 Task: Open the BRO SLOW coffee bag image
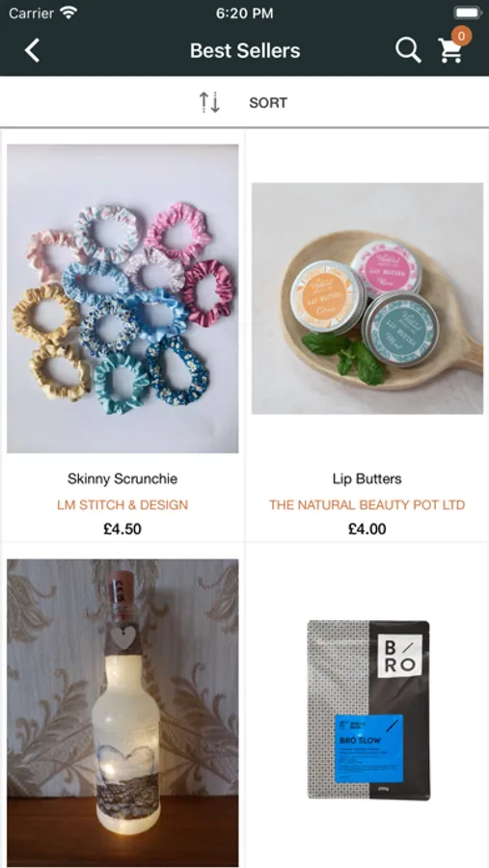368,710
